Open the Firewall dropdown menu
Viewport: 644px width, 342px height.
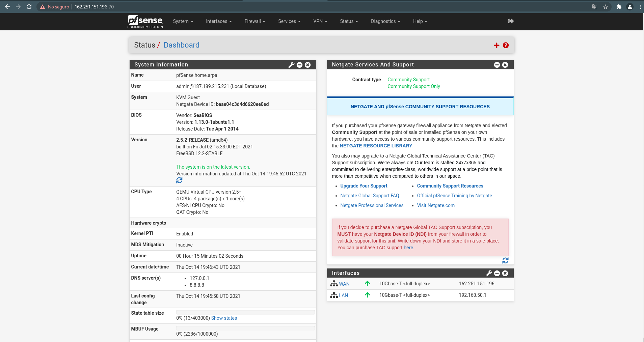[x=254, y=21]
